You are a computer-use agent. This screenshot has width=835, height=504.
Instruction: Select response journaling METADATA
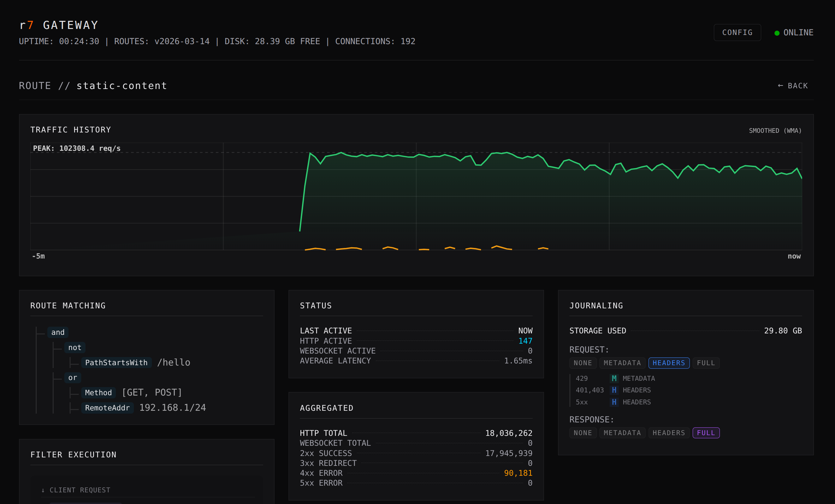click(x=622, y=433)
